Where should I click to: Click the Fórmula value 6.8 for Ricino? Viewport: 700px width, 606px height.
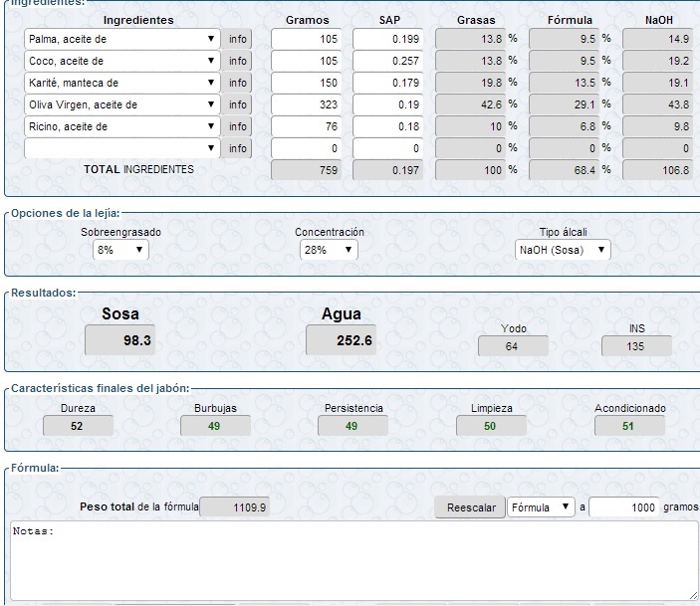[565, 126]
